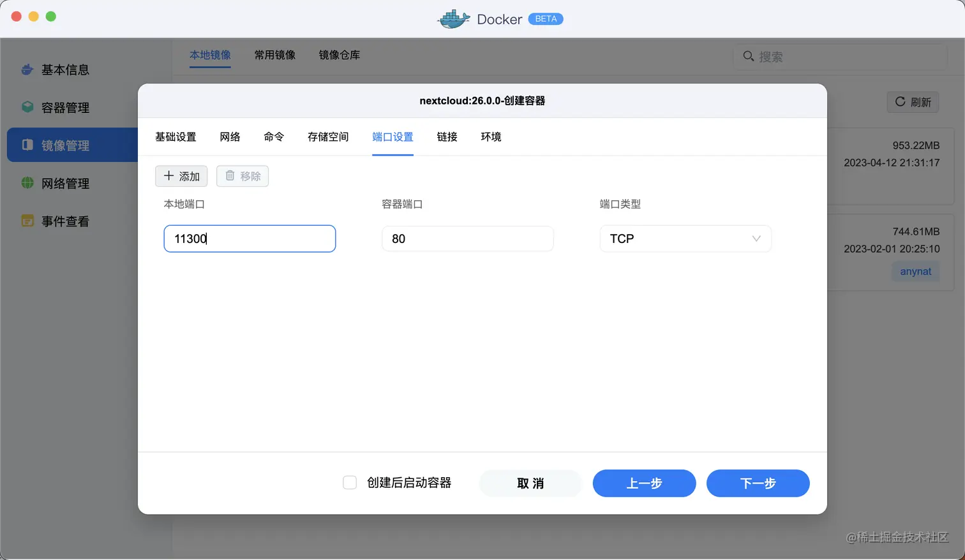The height and width of the screenshot is (560, 965).
Task: Click the 添加 button
Action: coord(181,176)
